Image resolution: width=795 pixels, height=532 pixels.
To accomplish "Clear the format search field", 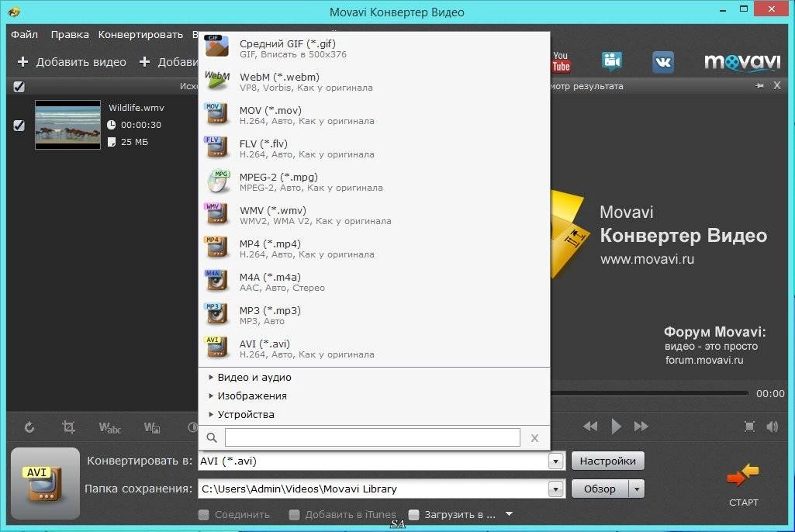I will pyautogui.click(x=534, y=438).
